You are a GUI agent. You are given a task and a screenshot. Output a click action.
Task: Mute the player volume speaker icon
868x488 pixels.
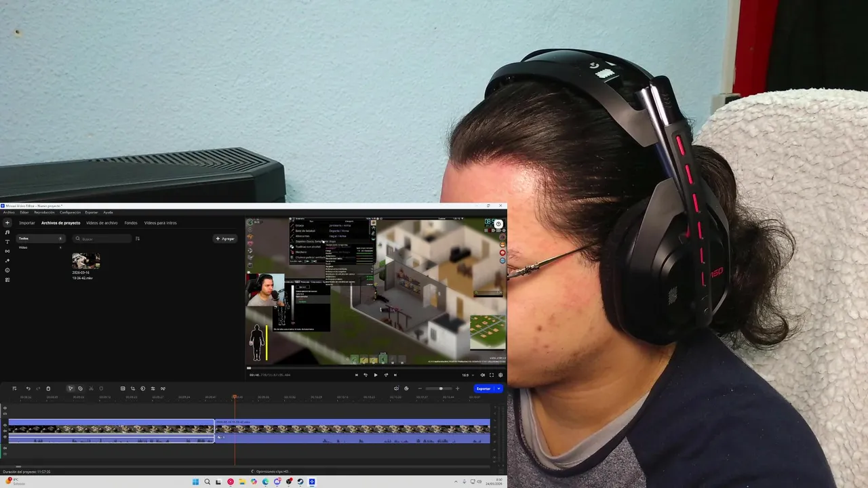(x=483, y=375)
